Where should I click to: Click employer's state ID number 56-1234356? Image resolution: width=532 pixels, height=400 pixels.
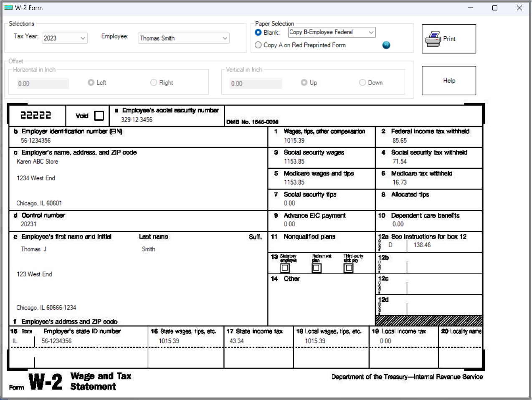point(56,341)
